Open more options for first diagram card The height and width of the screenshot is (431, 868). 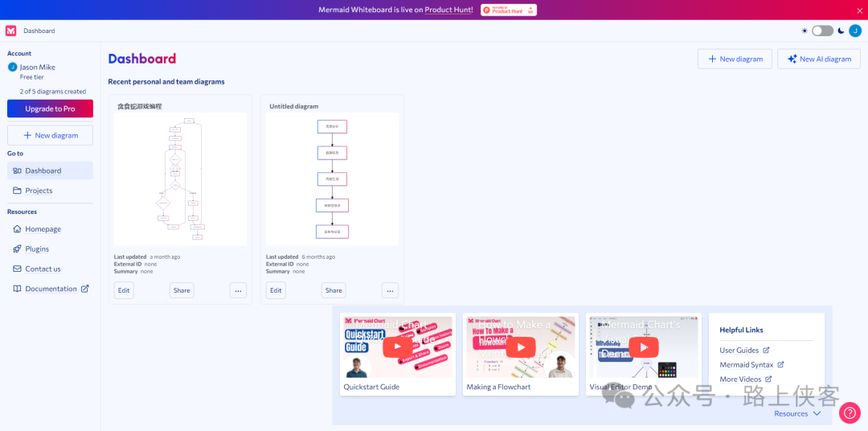tap(238, 290)
